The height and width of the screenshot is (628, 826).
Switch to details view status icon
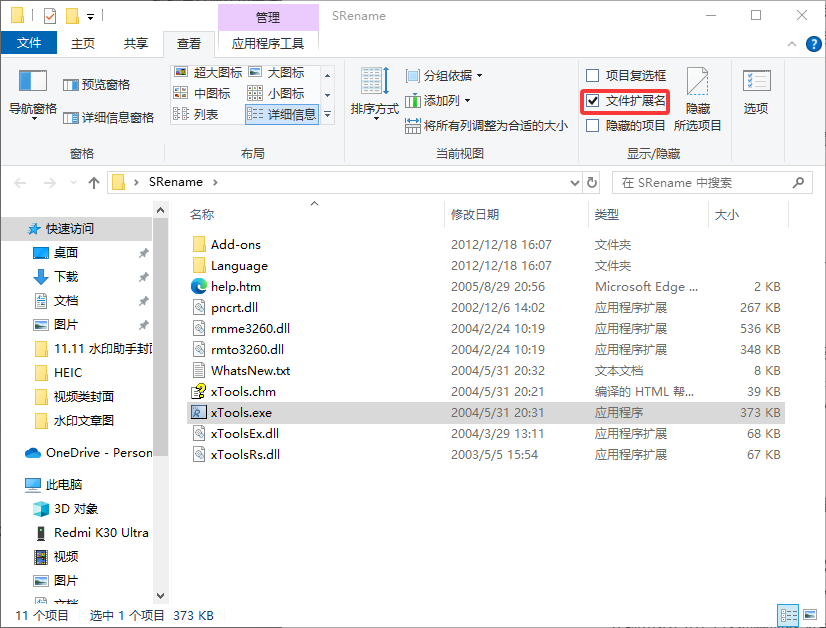click(x=788, y=615)
